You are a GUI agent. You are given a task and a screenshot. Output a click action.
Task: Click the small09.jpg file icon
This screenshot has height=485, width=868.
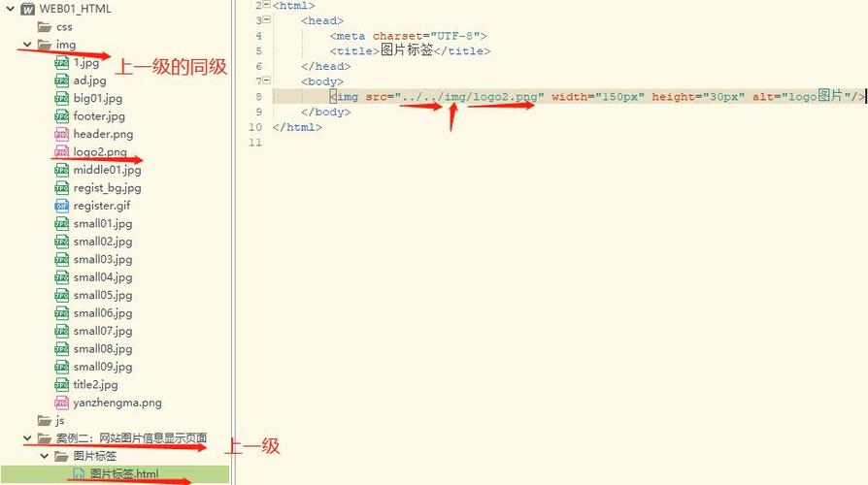pos(61,367)
